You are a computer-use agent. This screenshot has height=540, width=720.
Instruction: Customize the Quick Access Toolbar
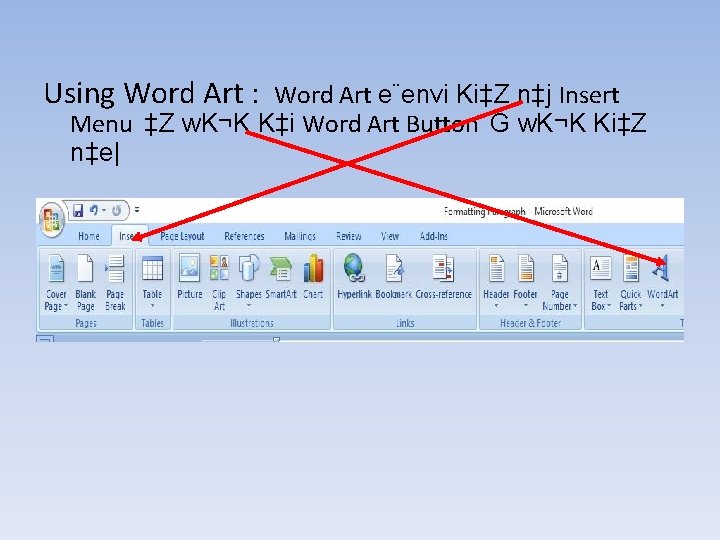point(137,210)
